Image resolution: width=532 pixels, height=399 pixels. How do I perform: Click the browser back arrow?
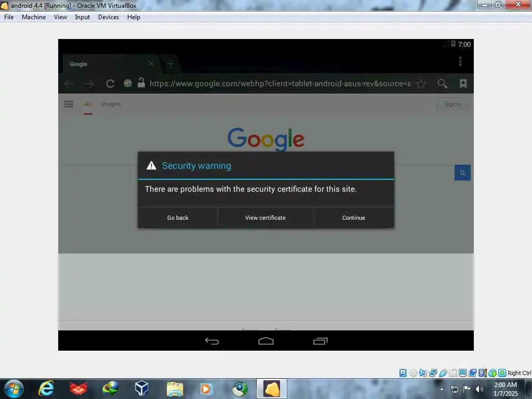pyautogui.click(x=69, y=84)
